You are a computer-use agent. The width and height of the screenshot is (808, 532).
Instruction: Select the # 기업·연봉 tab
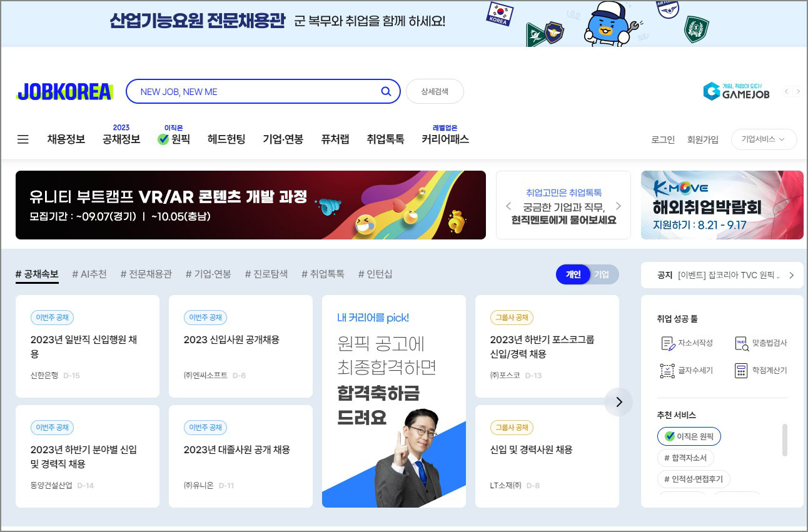point(208,274)
